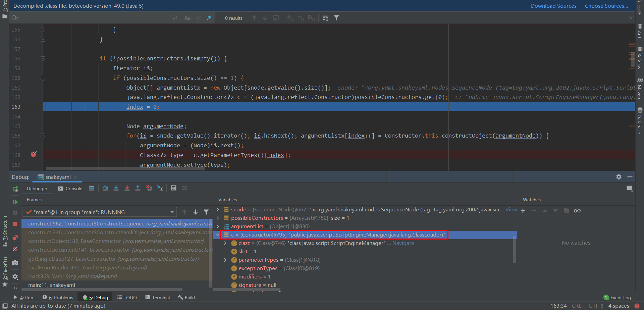Click Download Sources link
644x310 pixels.
click(553, 6)
